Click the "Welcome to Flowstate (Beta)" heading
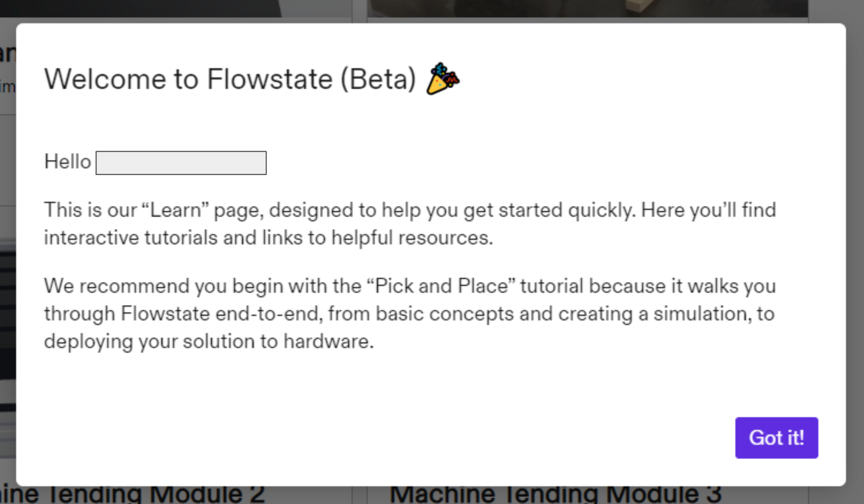The height and width of the screenshot is (504, 864). (230, 79)
